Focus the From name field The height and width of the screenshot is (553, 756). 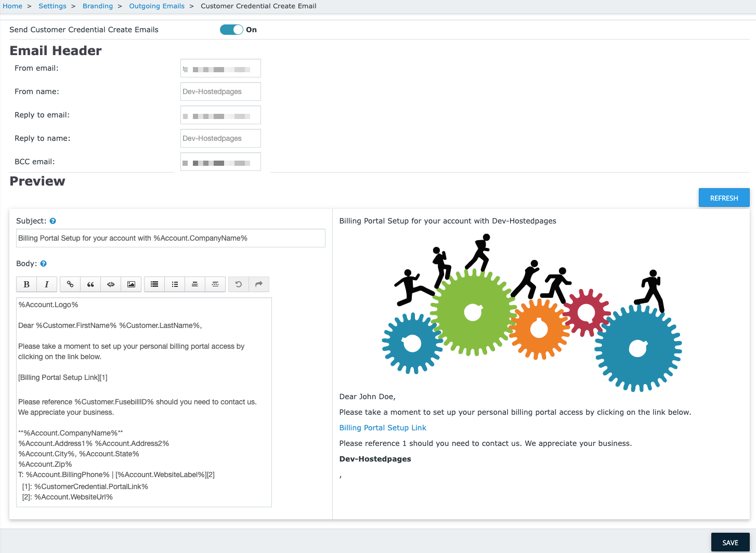(220, 91)
